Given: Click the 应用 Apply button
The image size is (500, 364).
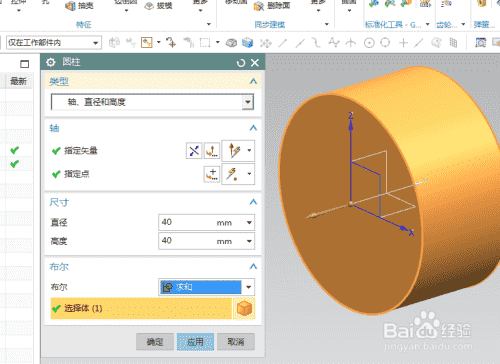Looking at the screenshot, I should pos(195,342).
